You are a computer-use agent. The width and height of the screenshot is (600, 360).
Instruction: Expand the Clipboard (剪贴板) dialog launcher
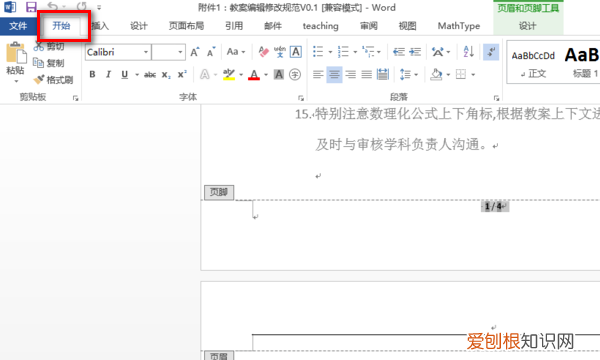75,98
